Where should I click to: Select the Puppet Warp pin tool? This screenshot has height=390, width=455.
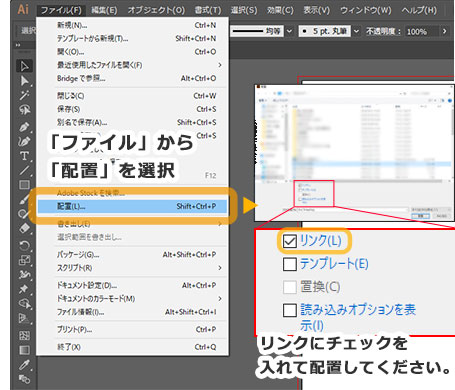point(24,289)
